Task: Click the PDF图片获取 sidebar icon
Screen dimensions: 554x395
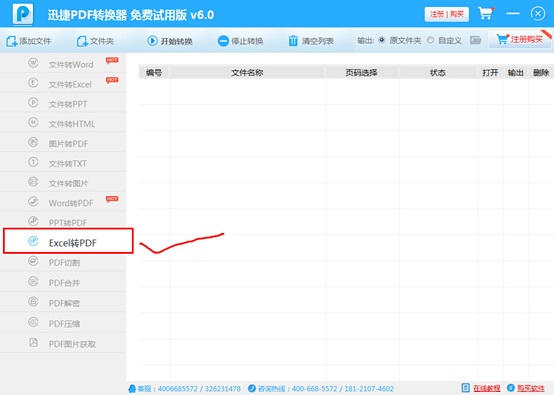Action: click(x=33, y=342)
